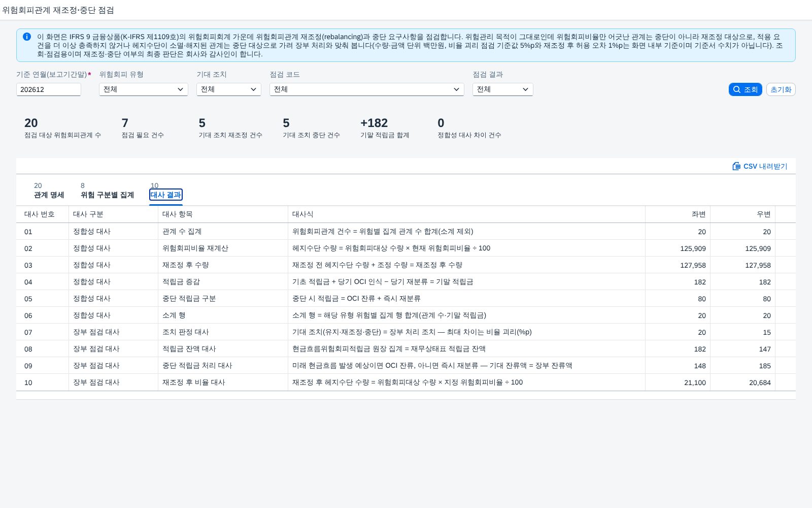Viewport: 812px width, 508px height.
Task: Click the 기대 조치 중단 건수 KPI label
Action: tap(311, 135)
